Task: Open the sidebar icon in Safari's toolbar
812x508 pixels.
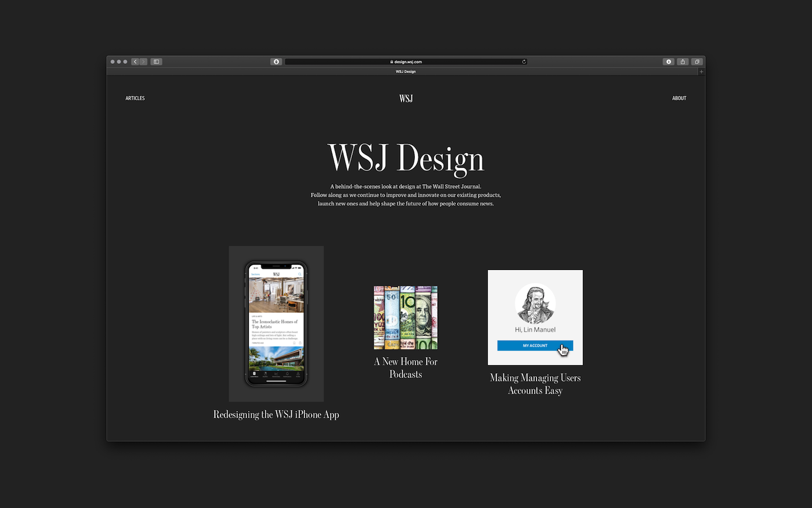Action: (x=155, y=62)
